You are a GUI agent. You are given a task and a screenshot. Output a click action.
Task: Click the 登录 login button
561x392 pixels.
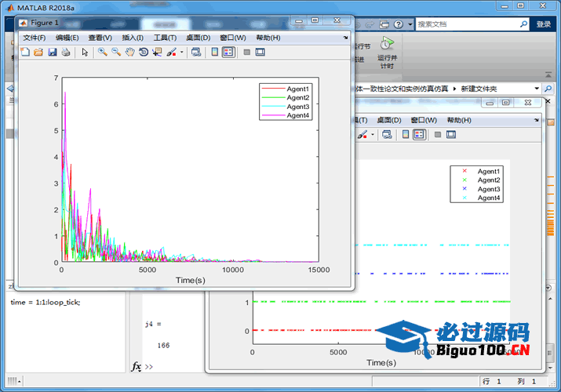pos(543,24)
